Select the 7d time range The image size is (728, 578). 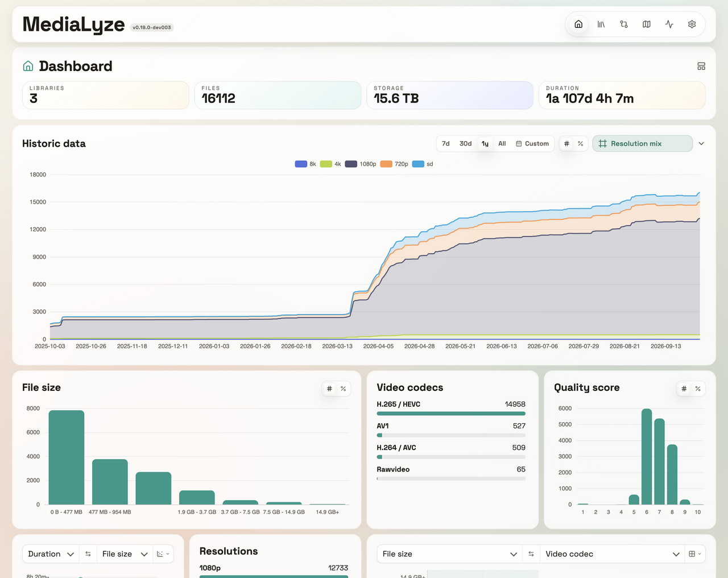446,143
